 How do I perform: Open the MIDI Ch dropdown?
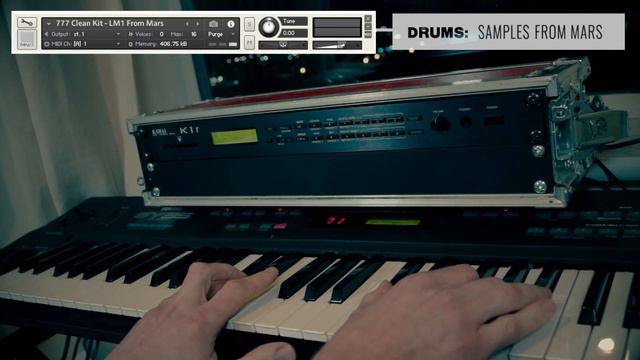pos(97,44)
